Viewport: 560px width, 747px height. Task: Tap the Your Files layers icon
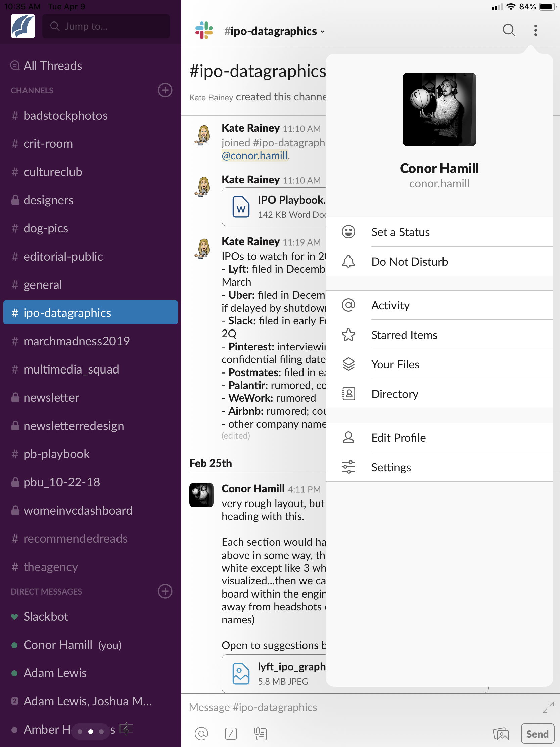[x=348, y=364]
